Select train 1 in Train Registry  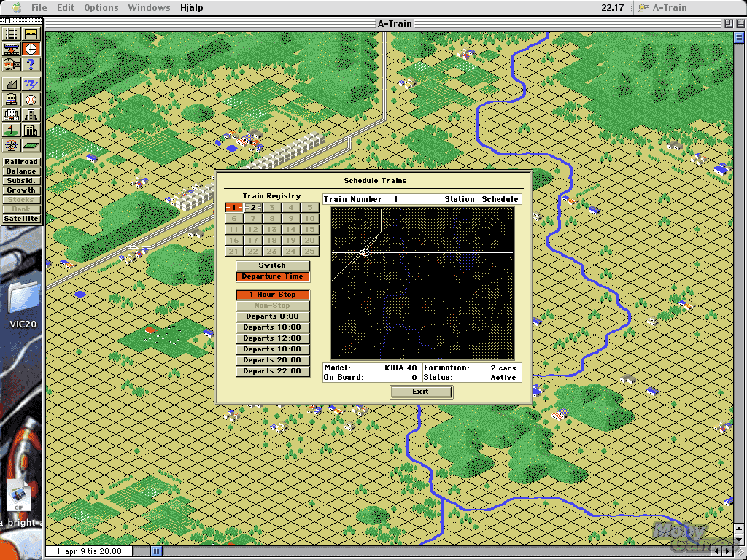click(x=234, y=208)
